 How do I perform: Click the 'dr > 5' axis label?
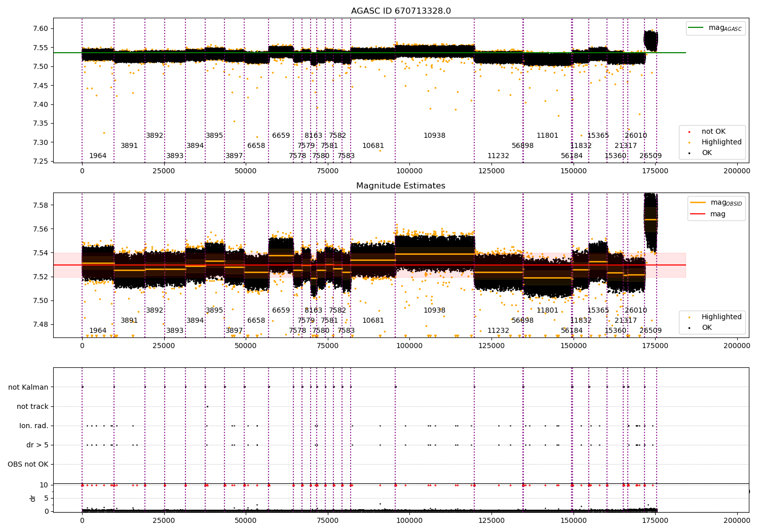point(37,445)
